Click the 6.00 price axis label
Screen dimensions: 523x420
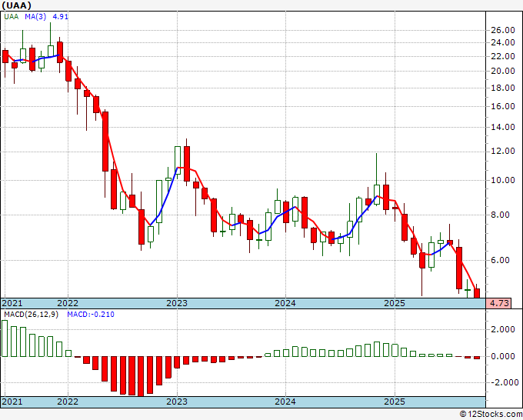point(501,260)
